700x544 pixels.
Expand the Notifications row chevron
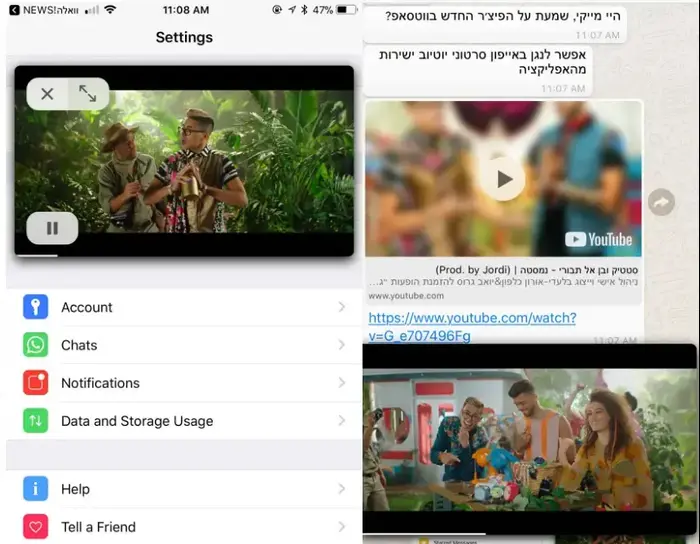[x=342, y=383]
